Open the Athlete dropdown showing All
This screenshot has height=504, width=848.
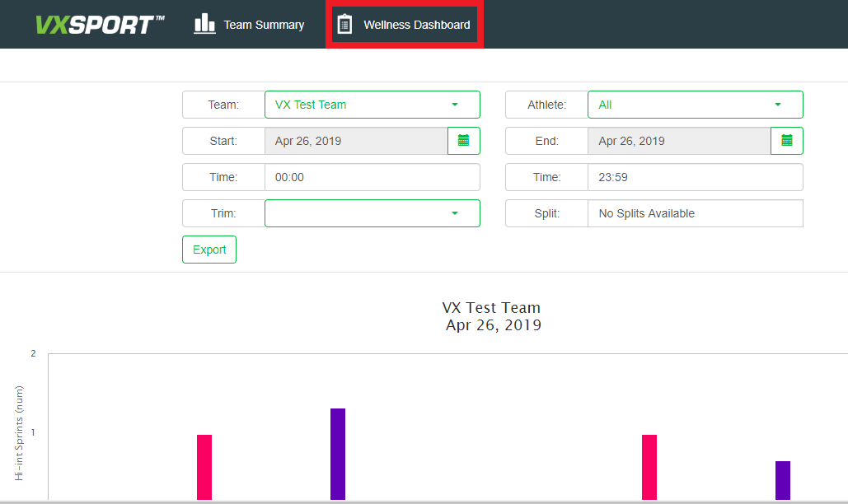click(695, 105)
